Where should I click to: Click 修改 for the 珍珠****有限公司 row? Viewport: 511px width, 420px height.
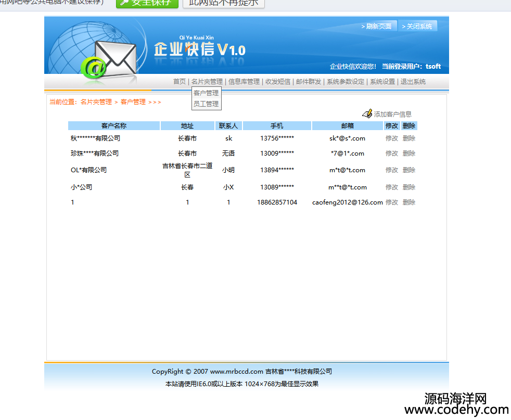tap(392, 153)
